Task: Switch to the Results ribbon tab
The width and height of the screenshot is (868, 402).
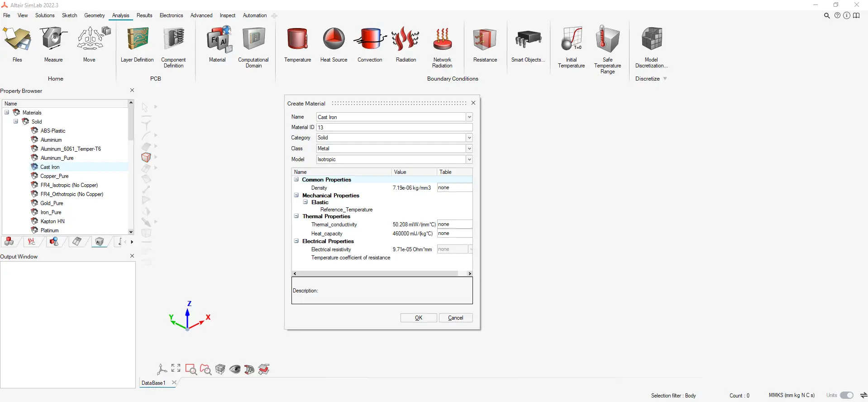Action: [145, 15]
